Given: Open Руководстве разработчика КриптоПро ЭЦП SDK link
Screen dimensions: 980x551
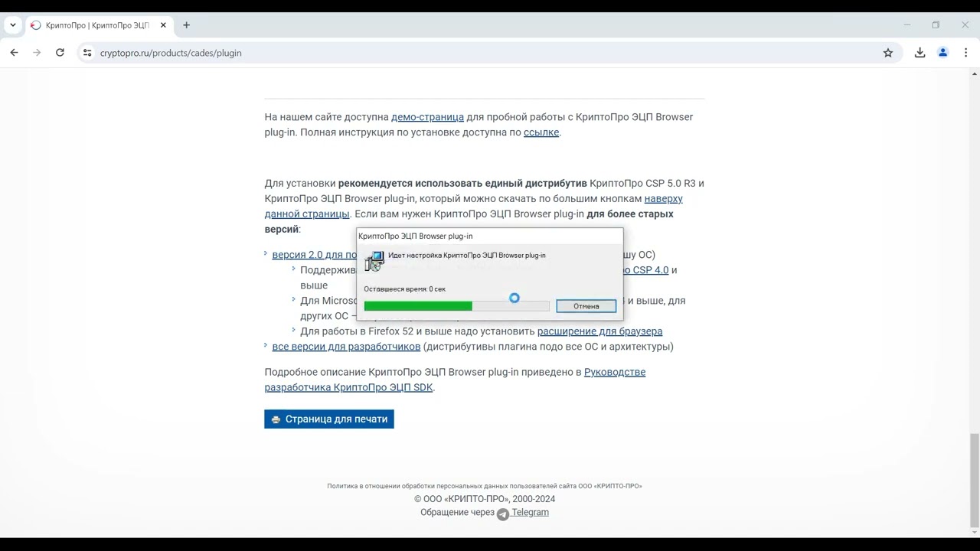Looking at the screenshot, I should (455, 380).
